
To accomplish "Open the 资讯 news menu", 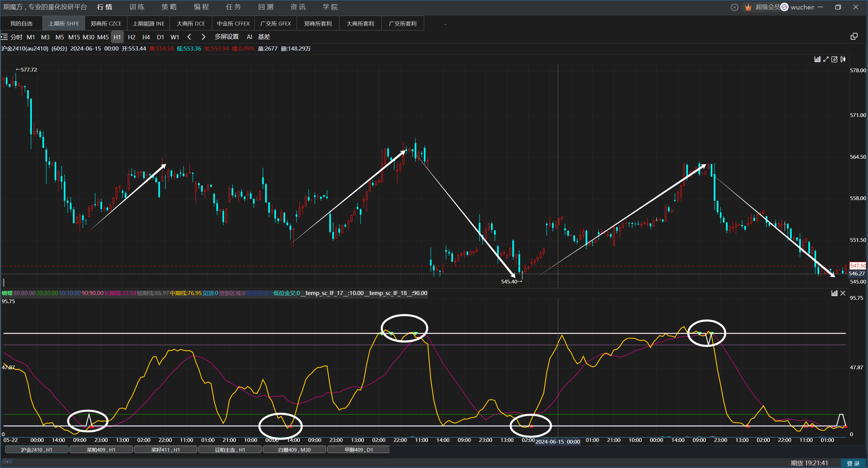I will pos(298,7).
